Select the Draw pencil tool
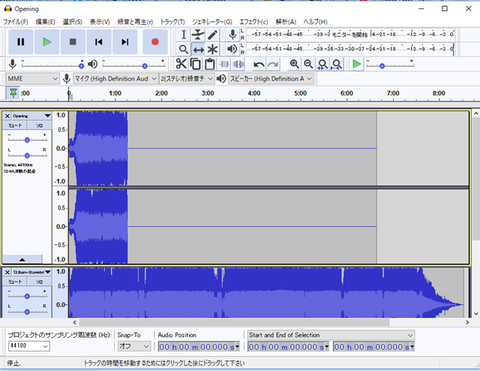This screenshot has width=480, height=371. pyautogui.click(x=213, y=35)
